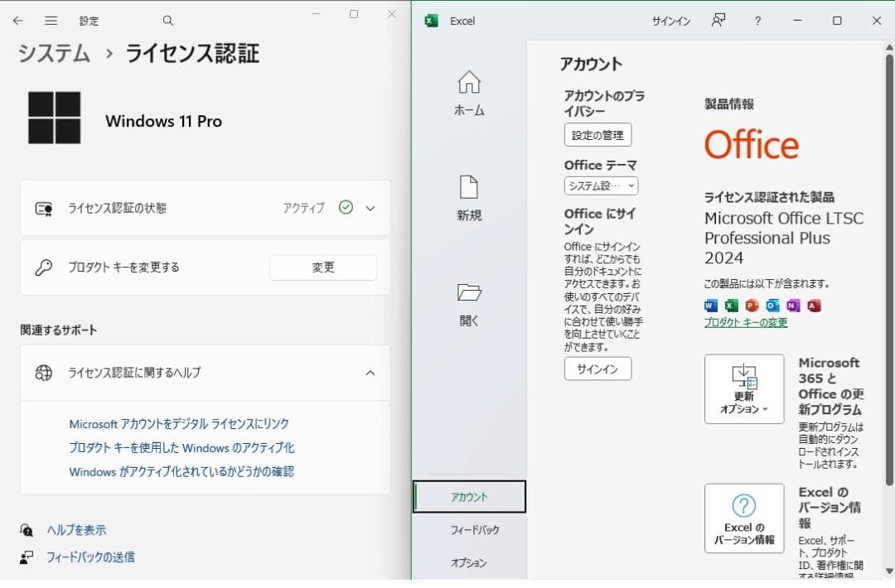Click the Windows 11 Pro logo
The width and height of the screenshot is (895, 588).
54,118
